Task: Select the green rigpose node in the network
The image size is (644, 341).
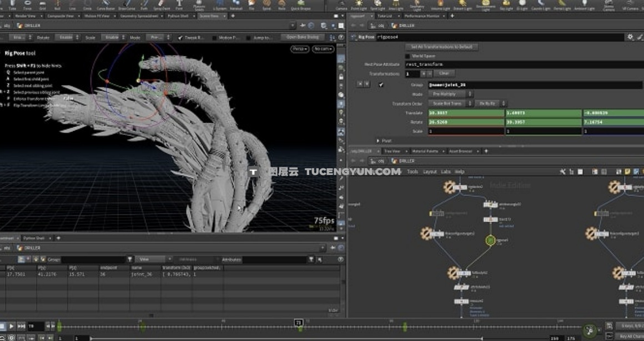Action: coord(490,240)
